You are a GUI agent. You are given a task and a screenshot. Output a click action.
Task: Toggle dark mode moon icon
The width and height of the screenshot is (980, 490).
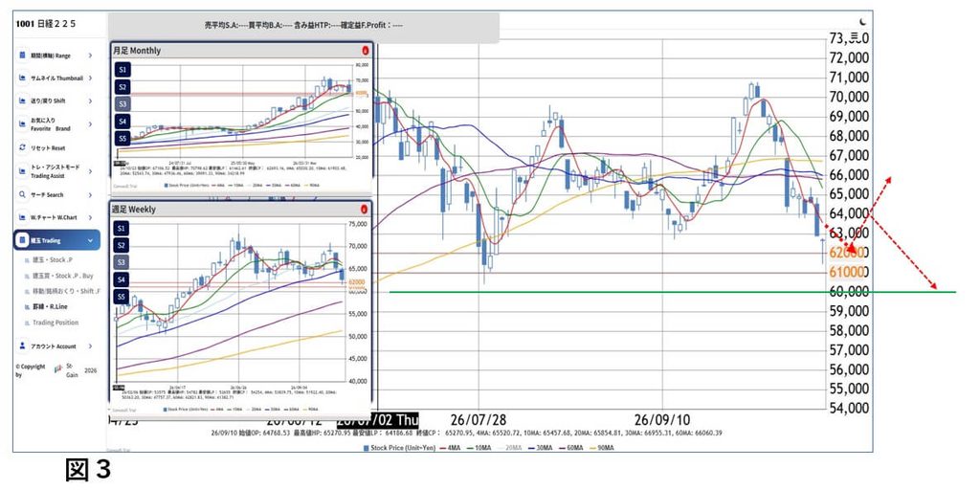[x=863, y=21]
